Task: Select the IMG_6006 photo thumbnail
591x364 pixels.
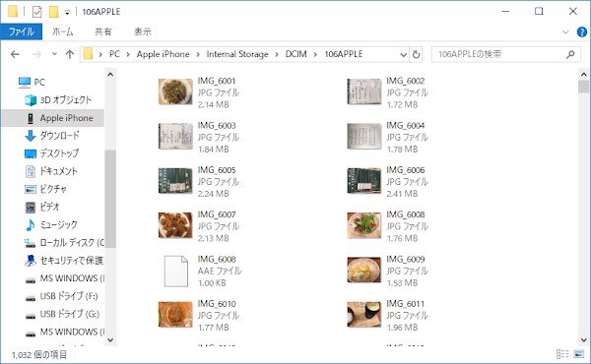Action: click(363, 181)
